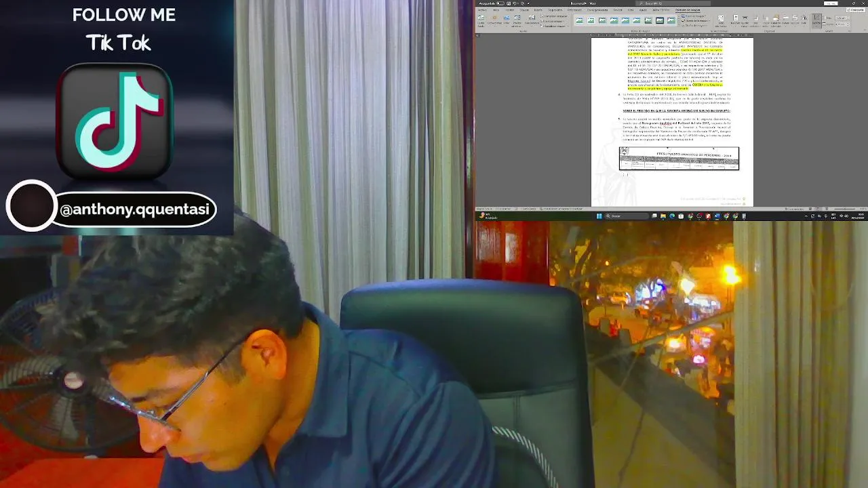Image resolution: width=868 pixels, height=488 pixels.
Task: Apply the second picture style thumbnail
Action: 591,20
